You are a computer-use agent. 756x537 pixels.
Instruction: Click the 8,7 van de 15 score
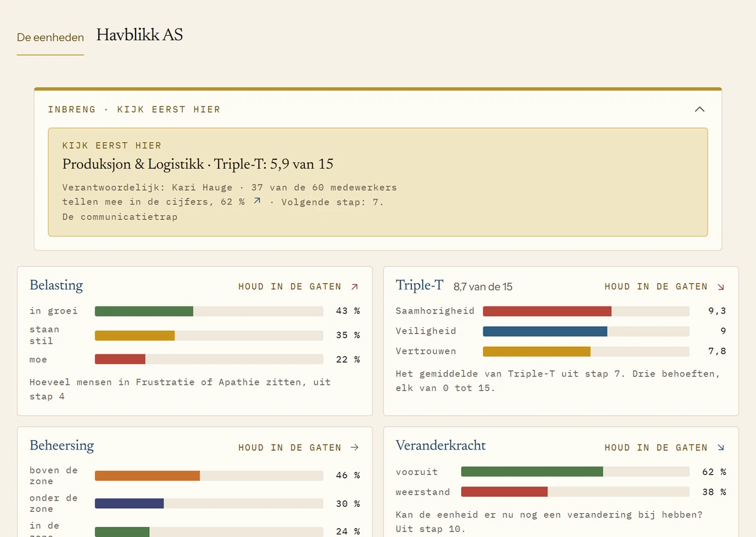(483, 287)
